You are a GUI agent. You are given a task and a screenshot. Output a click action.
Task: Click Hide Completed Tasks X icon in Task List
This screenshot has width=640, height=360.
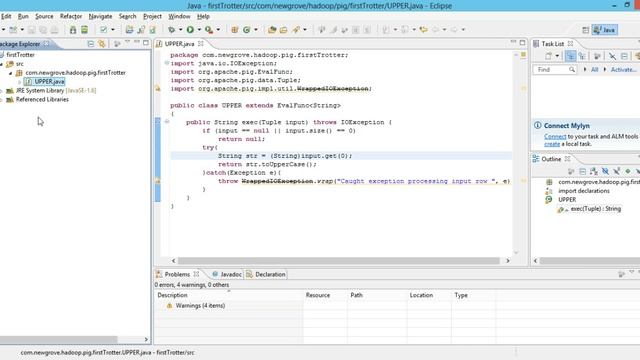[x=612, y=56]
